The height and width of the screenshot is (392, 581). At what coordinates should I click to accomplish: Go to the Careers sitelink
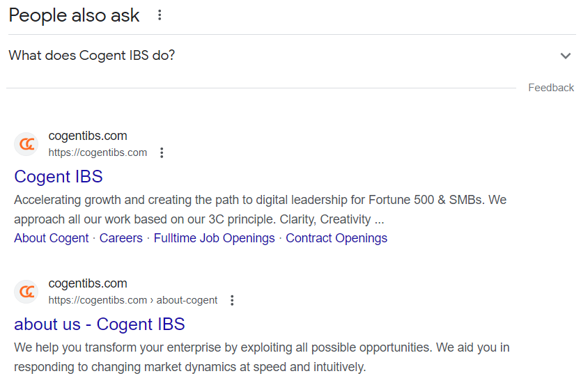point(121,238)
